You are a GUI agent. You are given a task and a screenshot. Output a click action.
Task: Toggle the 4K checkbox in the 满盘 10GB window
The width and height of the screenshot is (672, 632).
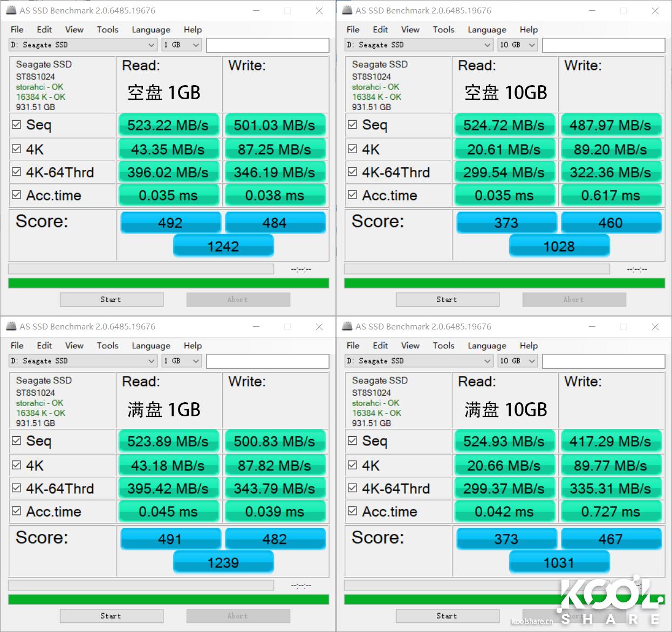pyautogui.click(x=353, y=465)
